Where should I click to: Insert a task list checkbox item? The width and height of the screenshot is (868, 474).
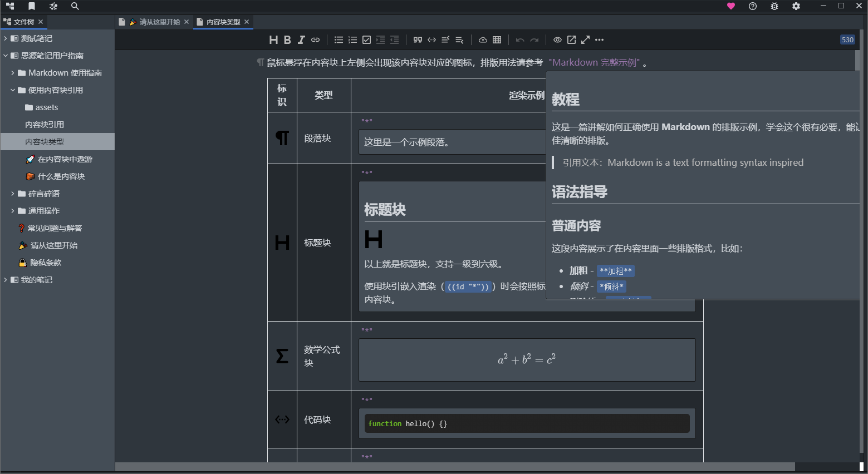[x=366, y=40]
